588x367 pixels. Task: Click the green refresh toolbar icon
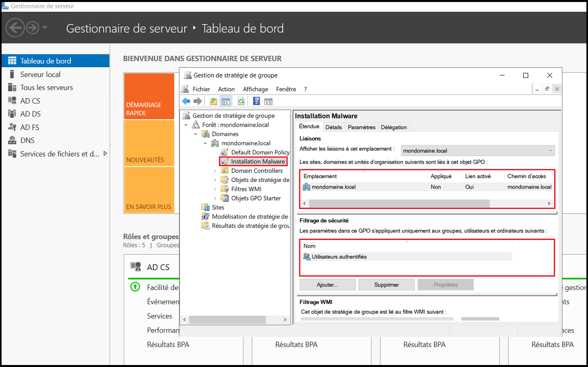241,101
